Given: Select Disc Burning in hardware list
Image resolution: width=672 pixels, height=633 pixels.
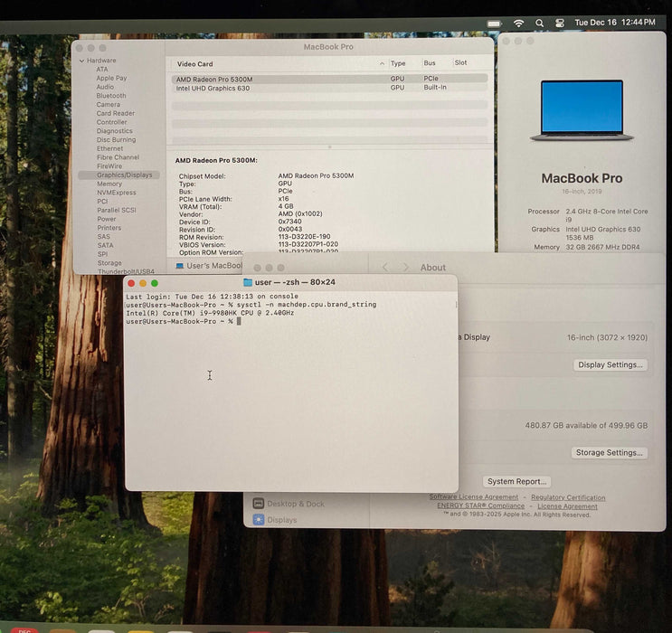Looking at the screenshot, I should (x=116, y=140).
